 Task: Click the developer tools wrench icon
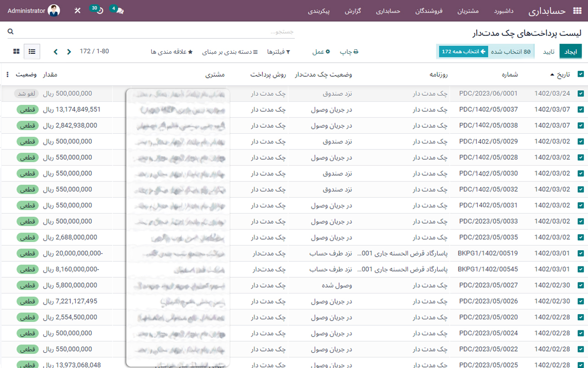point(77,10)
